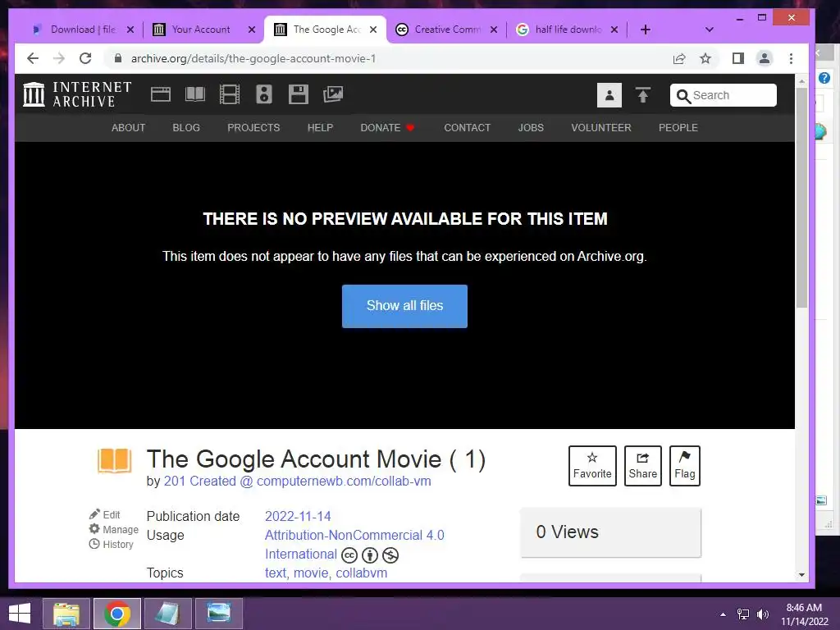Open the Chrome profile avatar
The height and width of the screenshot is (630, 840).
765,58
